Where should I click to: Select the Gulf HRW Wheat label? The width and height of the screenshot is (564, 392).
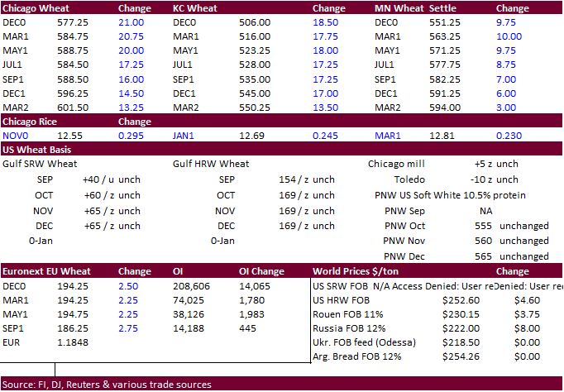[x=211, y=164]
